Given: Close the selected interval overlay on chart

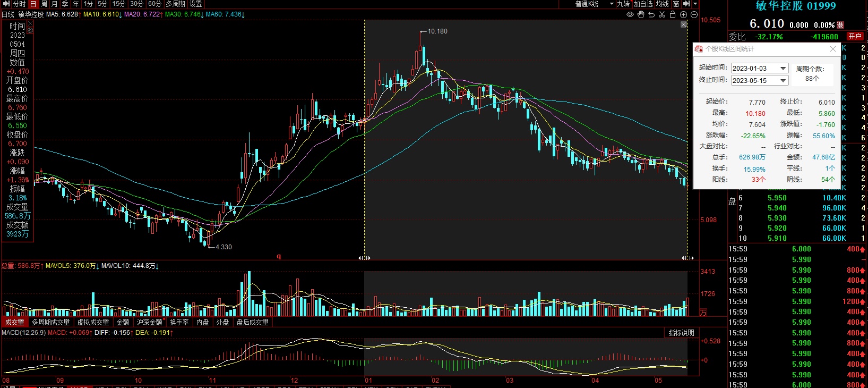Looking at the screenshot, I should point(684,24).
